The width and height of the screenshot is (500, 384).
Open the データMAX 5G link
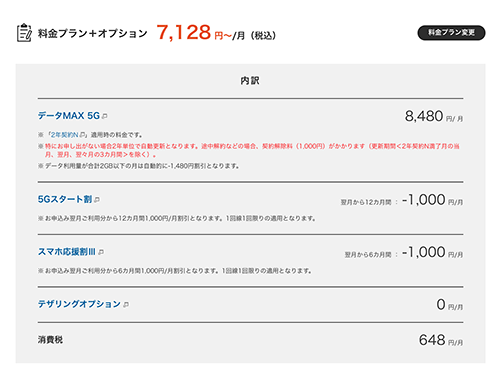tap(69, 116)
